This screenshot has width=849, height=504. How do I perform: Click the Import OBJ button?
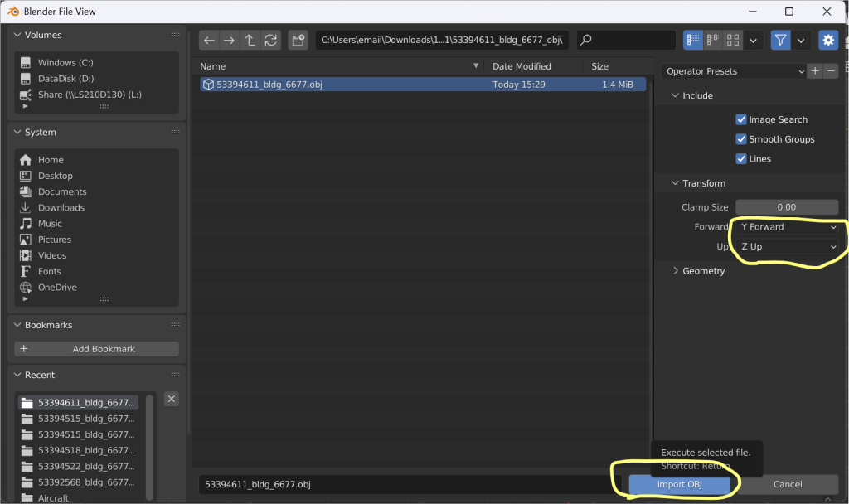680,484
